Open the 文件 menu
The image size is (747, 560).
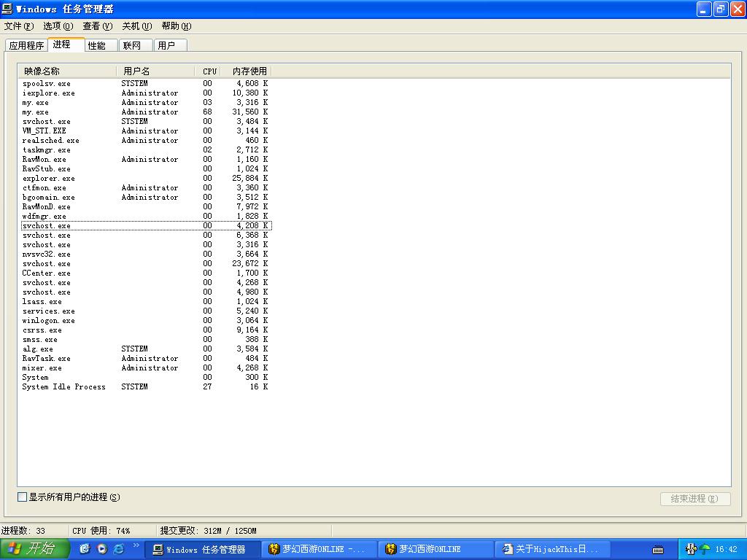[19, 26]
